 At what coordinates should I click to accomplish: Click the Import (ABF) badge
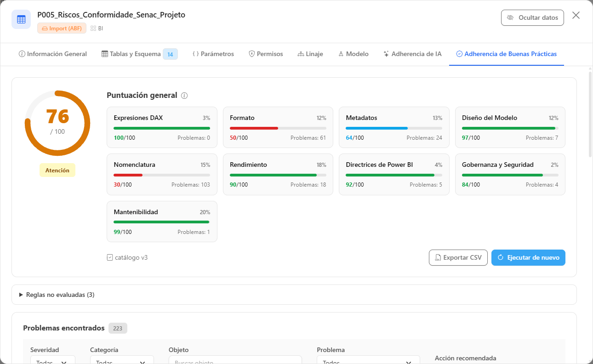pos(62,28)
